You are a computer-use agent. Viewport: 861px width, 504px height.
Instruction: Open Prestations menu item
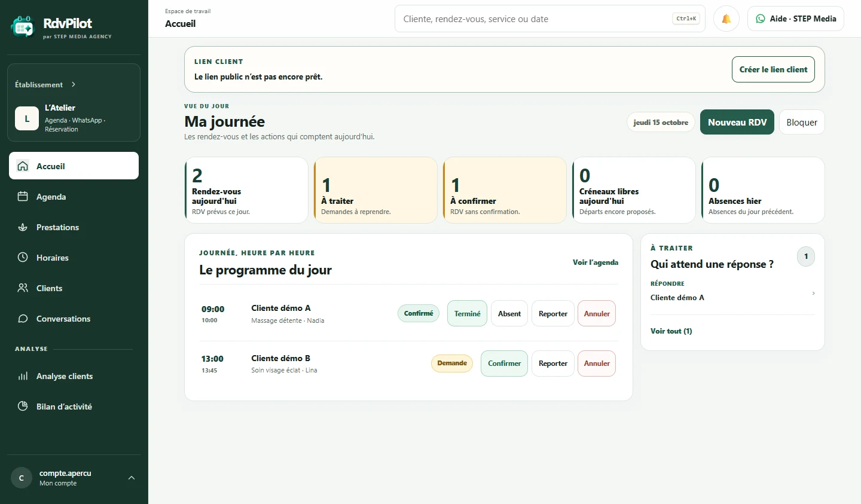(x=74, y=227)
